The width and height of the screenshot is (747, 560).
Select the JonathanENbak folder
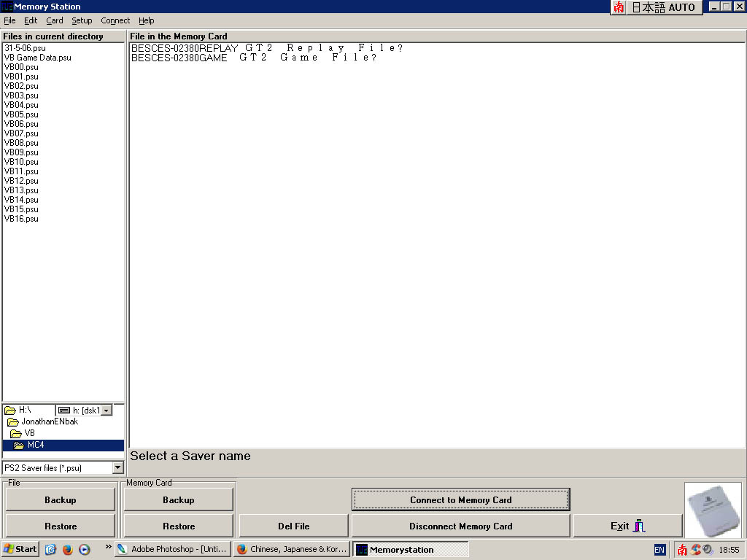[43, 422]
